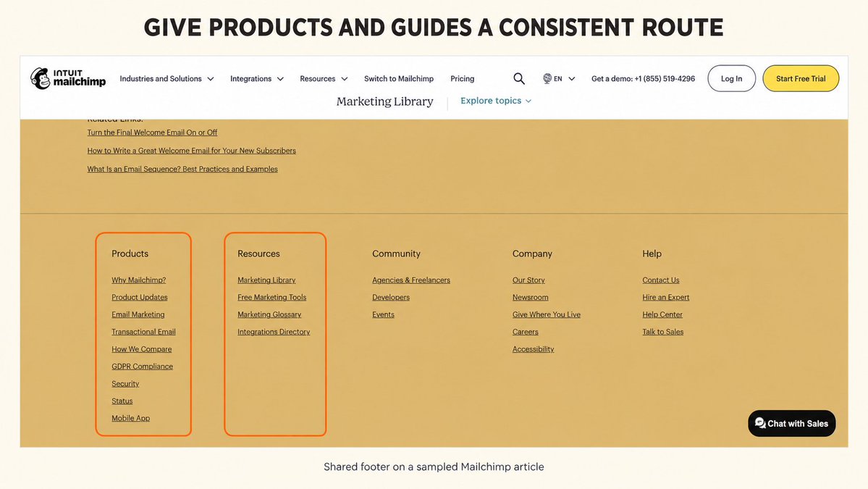
Task: Click How We Compare footer link
Action: click(x=142, y=349)
